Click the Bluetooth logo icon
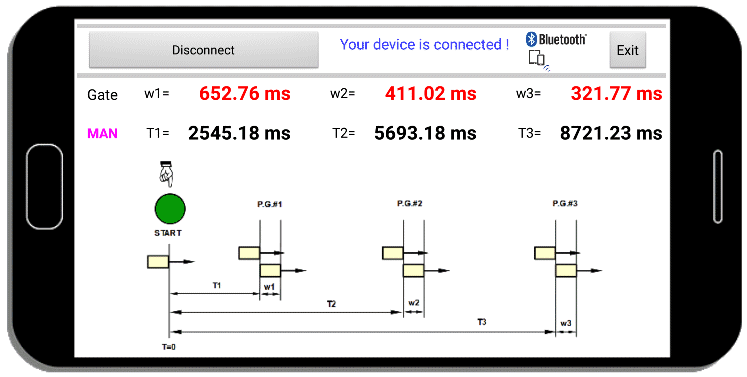Screen dimensions: 747x377 pyautogui.click(x=556, y=39)
